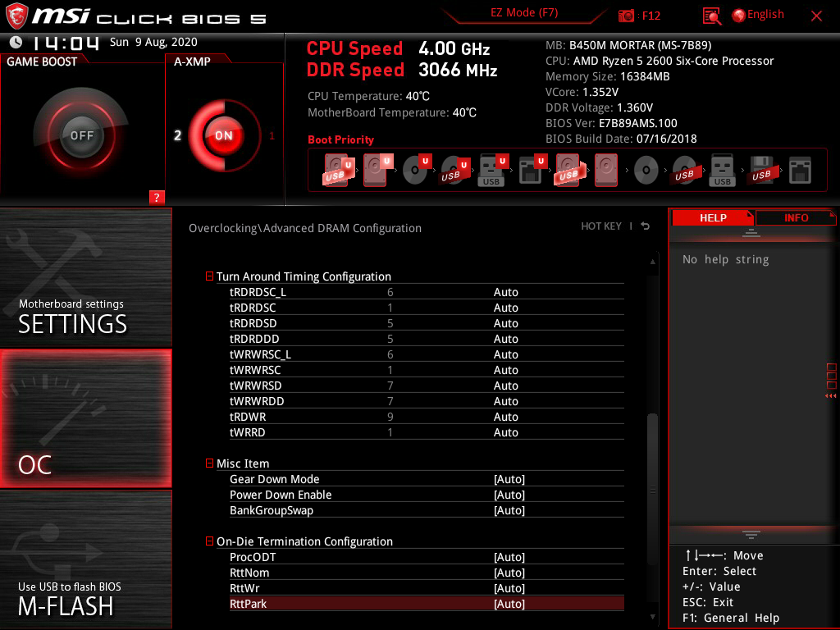Click the settings list scroll up arrow
The image size is (840, 630).
652,262
